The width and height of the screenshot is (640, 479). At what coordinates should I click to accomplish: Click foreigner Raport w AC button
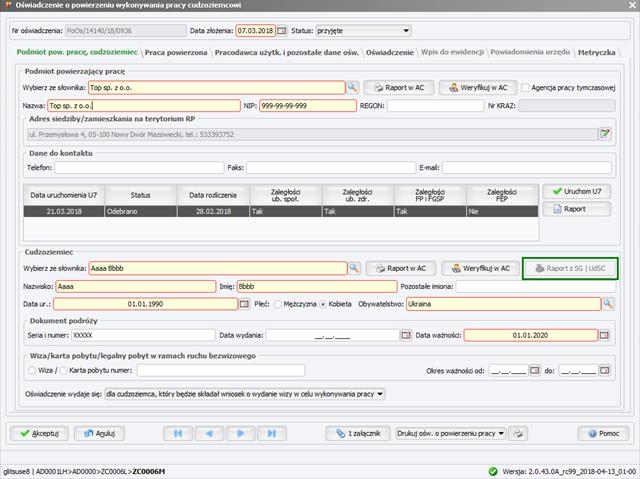point(401,268)
